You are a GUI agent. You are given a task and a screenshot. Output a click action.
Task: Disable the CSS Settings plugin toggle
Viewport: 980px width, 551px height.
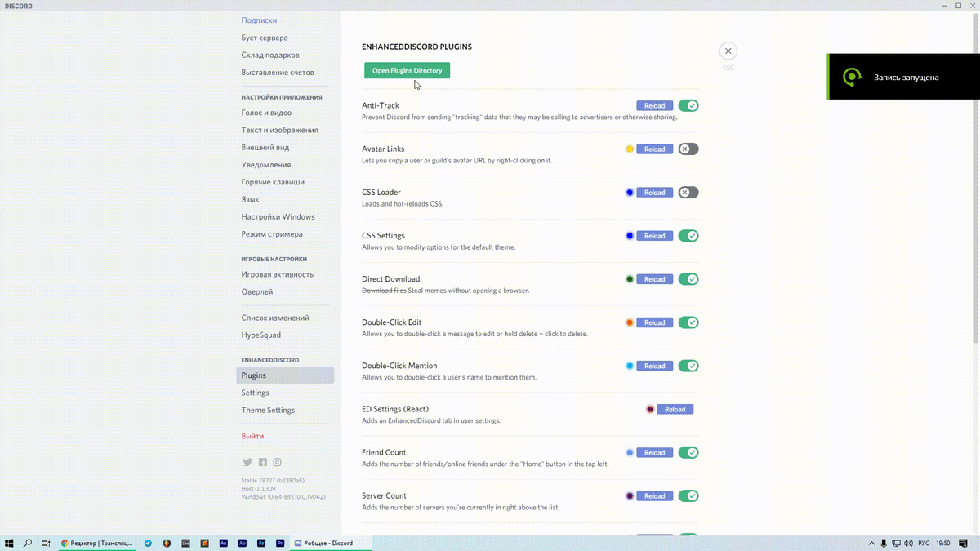688,236
